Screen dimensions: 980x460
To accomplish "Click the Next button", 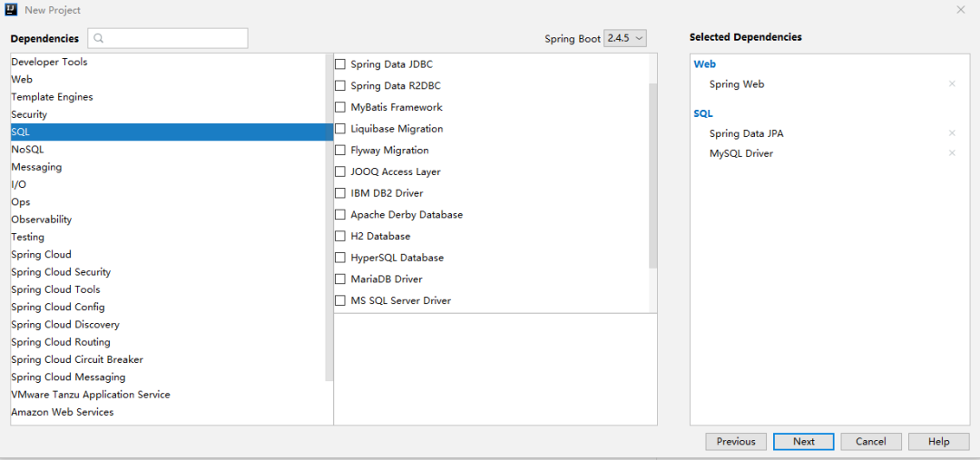I will coord(803,442).
